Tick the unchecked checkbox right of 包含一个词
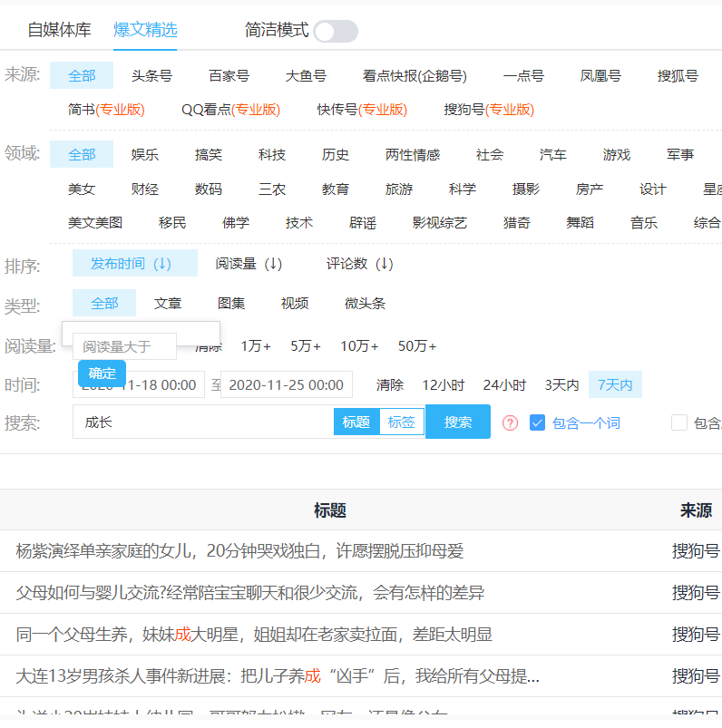This screenshot has width=722, height=728. [x=679, y=422]
